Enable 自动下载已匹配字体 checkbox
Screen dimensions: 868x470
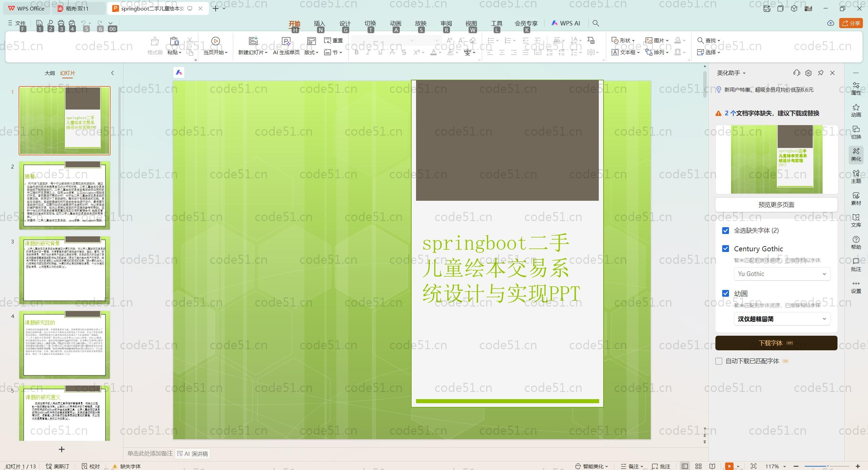(x=719, y=361)
